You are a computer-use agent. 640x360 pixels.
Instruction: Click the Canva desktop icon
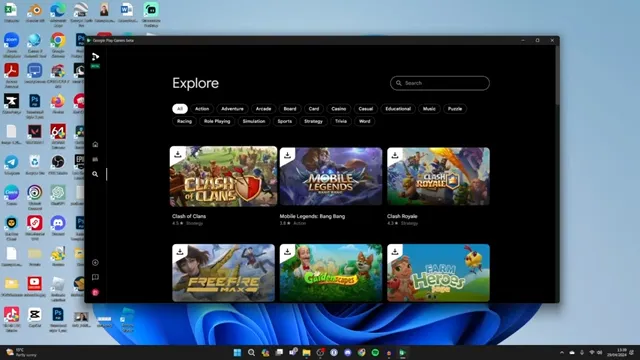(11, 193)
